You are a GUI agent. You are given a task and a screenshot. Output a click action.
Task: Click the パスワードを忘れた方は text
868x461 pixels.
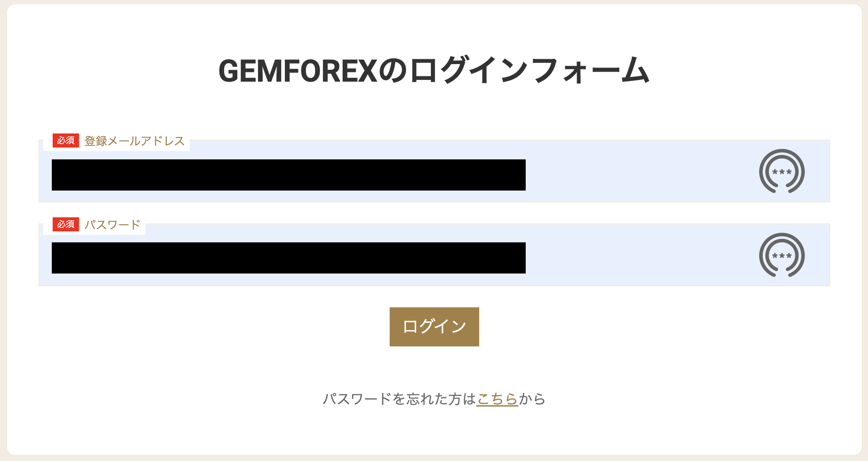[x=399, y=399]
